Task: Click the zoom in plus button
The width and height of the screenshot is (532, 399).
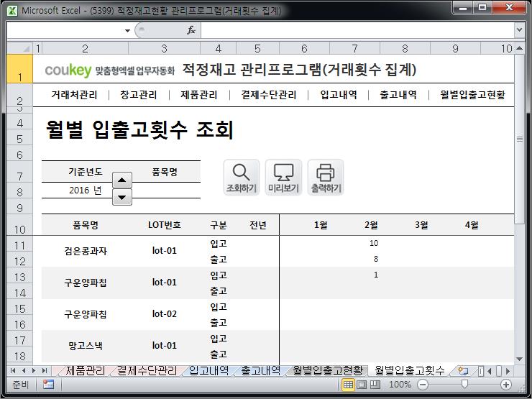Action: [506, 385]
